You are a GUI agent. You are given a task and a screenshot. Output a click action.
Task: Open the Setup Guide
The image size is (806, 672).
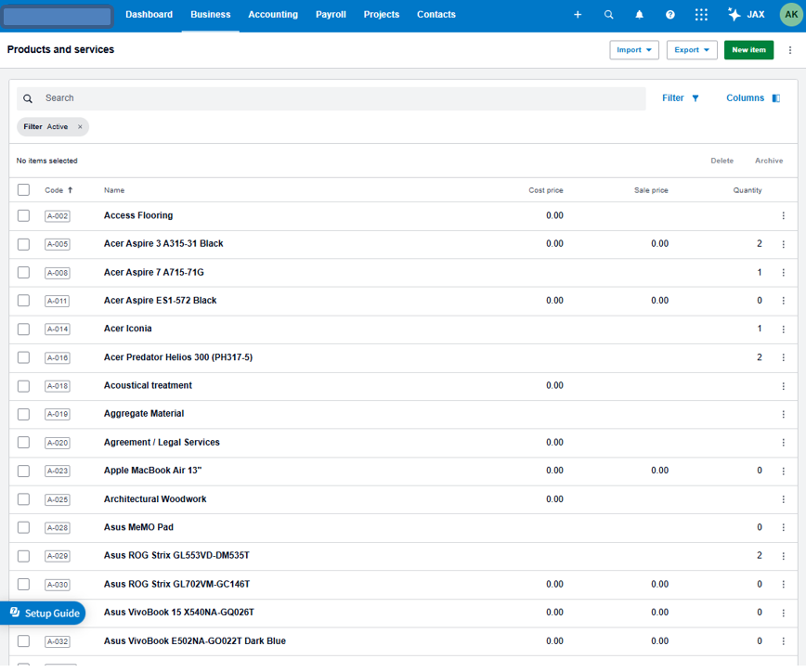(x=43, y=614)
